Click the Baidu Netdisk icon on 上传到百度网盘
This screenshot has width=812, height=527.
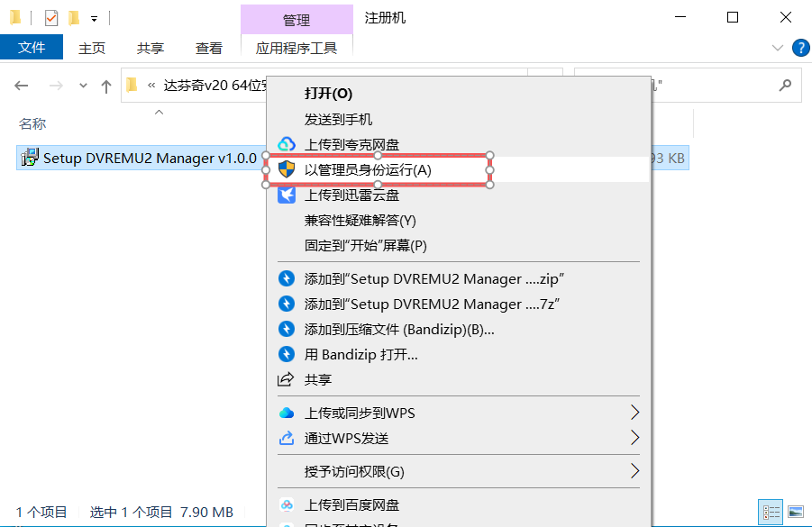pyautogui.click(x=287, y=505)
